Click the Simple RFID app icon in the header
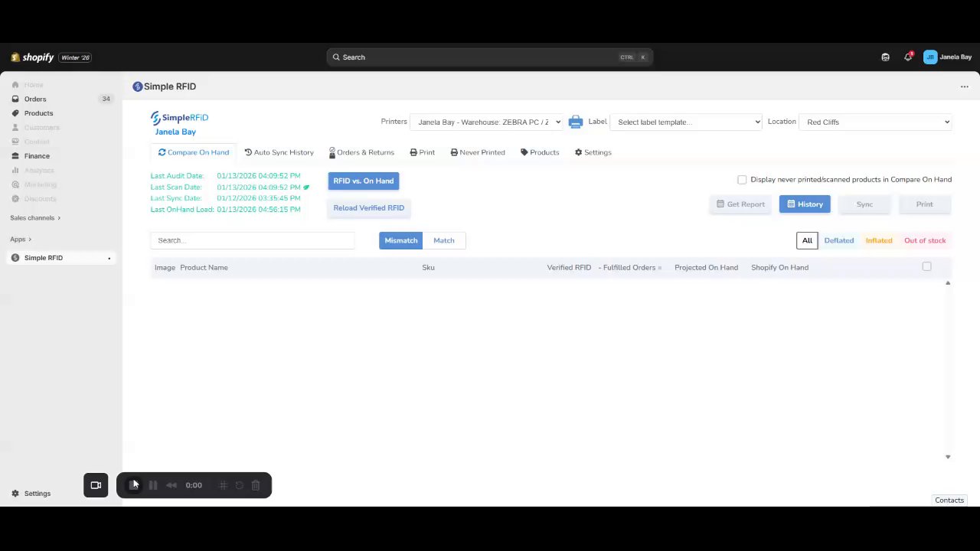Viewport: 980px width, 551px height. (138, 86)
